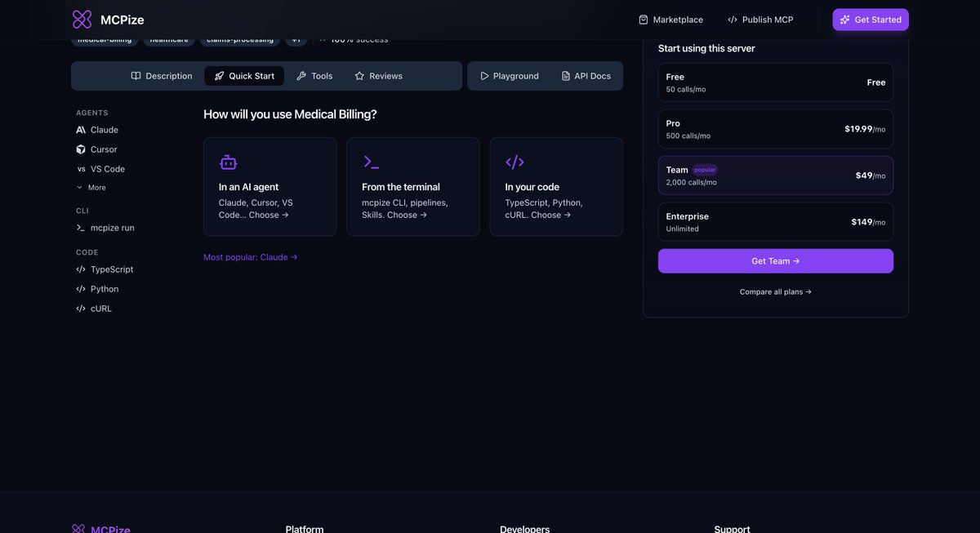
Task: Click the Claude logo icon in sidebar
Action: click(81, 130)
